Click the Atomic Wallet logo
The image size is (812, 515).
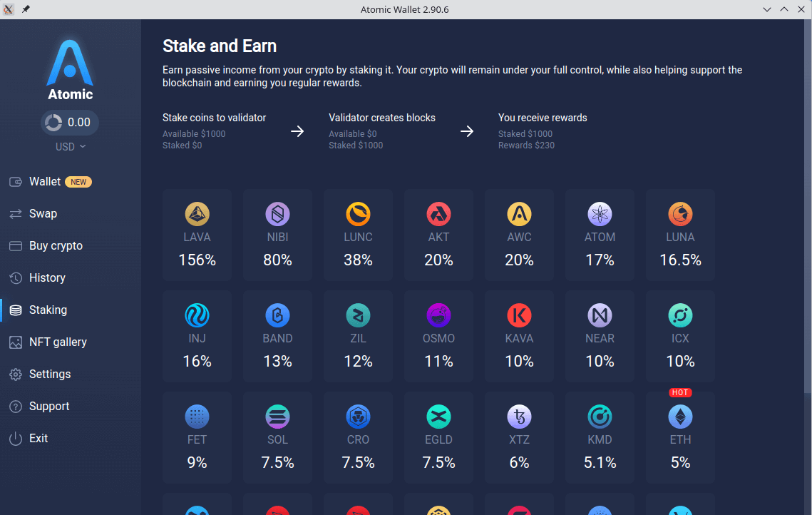click(69, 68)
